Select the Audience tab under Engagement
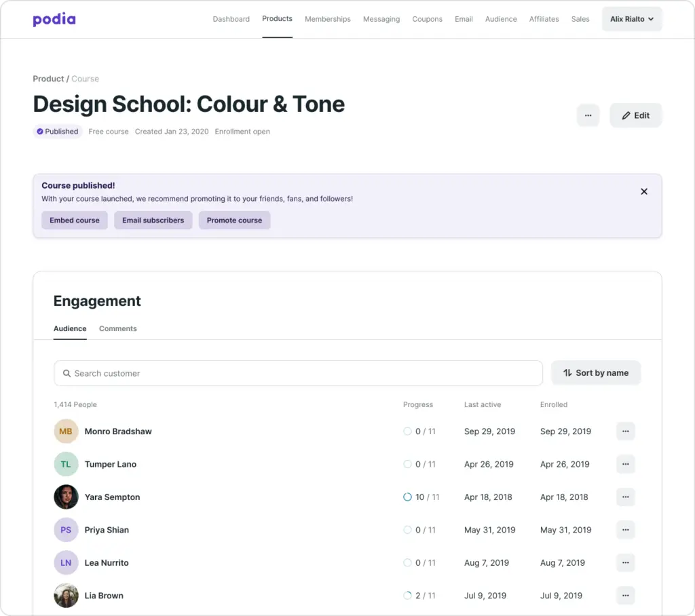This screenshot has width=695, height=616. [70, 329]
